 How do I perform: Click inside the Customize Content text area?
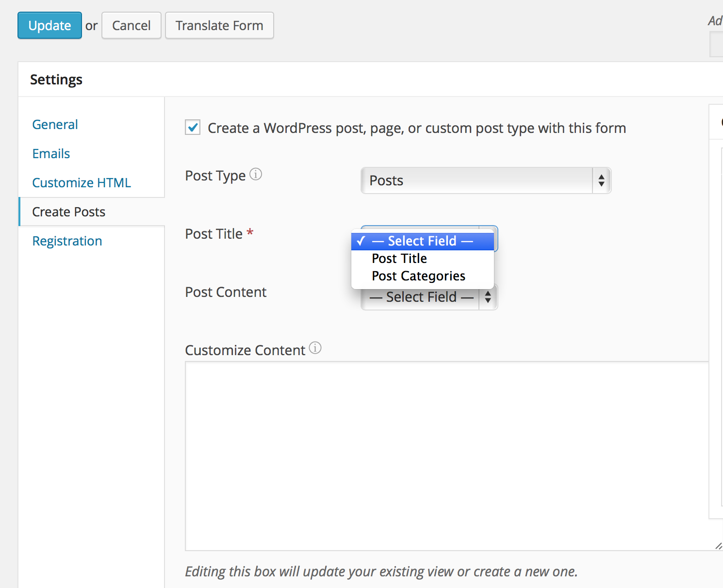click(x=437, y=451)
